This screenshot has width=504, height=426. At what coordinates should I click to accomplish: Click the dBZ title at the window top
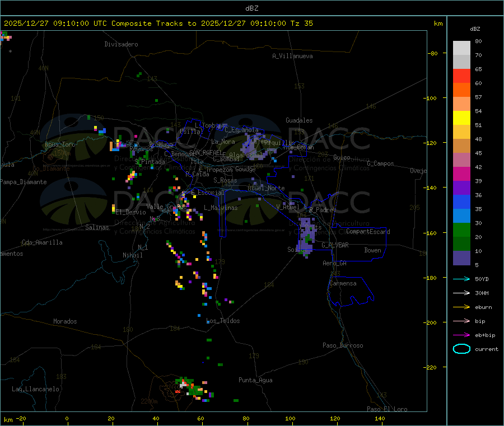251,8
